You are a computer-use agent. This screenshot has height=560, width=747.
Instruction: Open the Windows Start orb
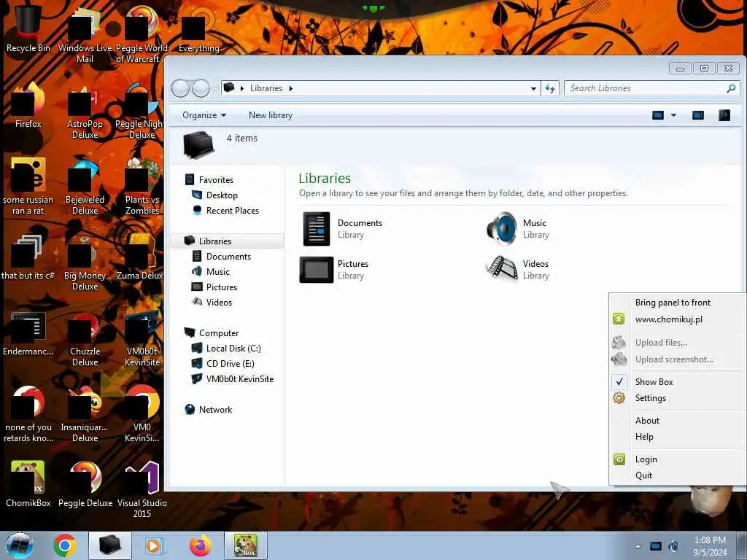tap(20, 545)
